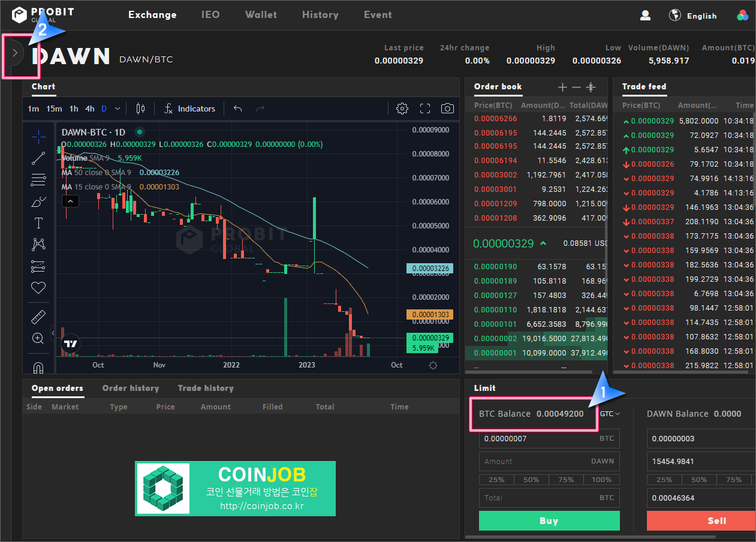Image resolution: width=756 pixels, height=542 pixels.
Task: Click the buy price field showing 0.00000007
Action: (x=549, y=438)
